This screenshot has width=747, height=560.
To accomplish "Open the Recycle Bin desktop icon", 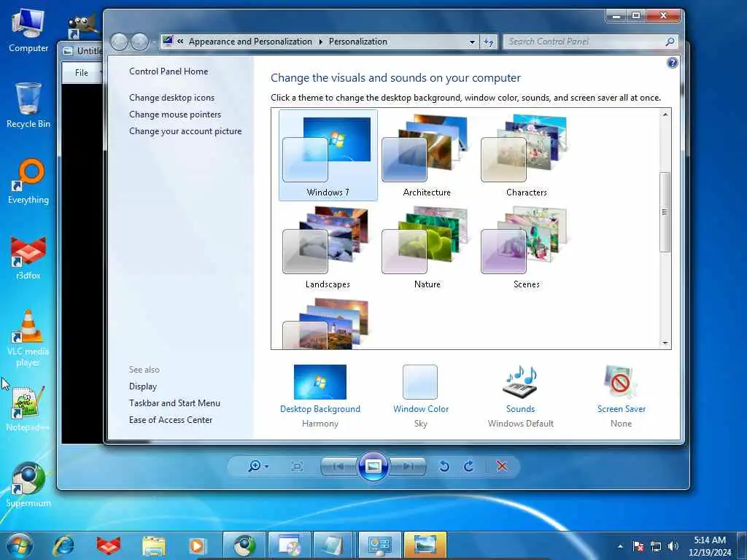I will coord(28,105).
